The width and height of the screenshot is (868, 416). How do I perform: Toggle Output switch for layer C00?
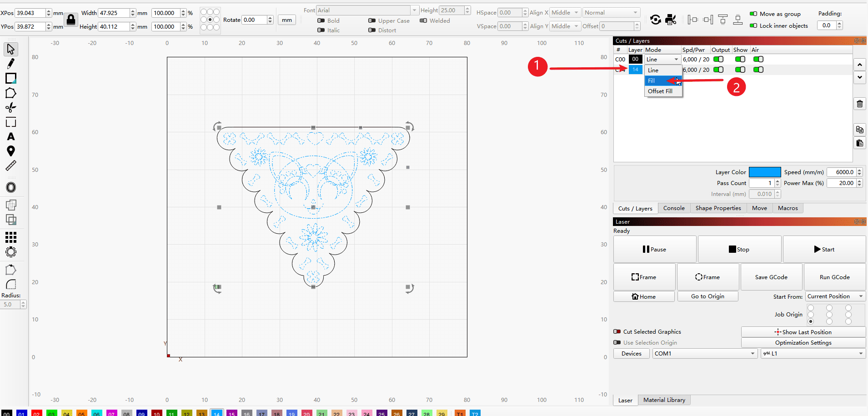click(x=718, y=59)
